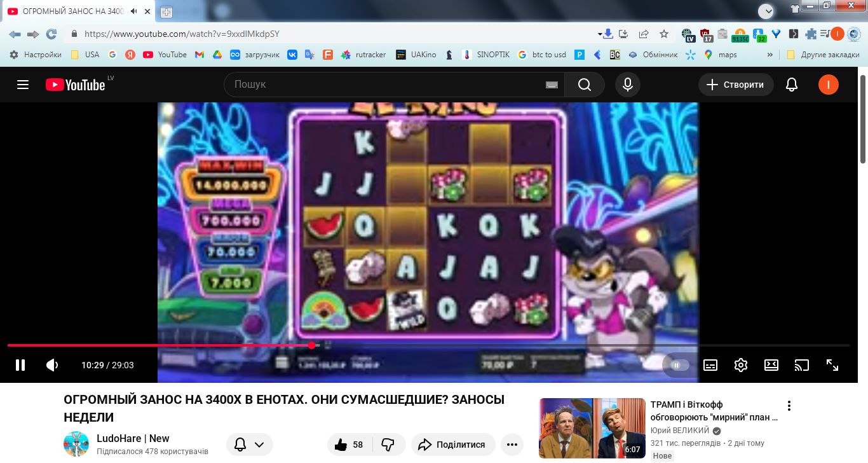Enter full screen mode
Viewport: 868px width, 463px height.
(x=832, y=365)
